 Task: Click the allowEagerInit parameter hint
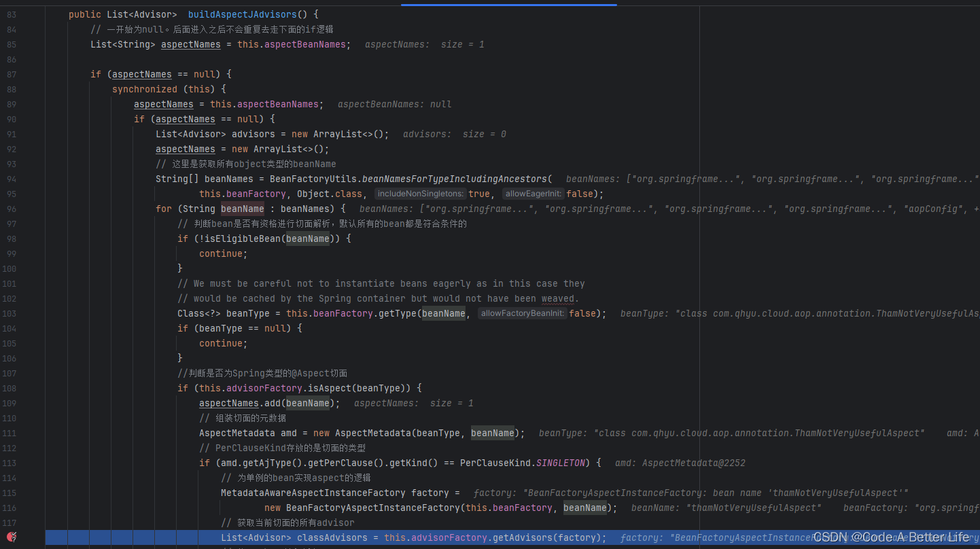pos(534,194)
